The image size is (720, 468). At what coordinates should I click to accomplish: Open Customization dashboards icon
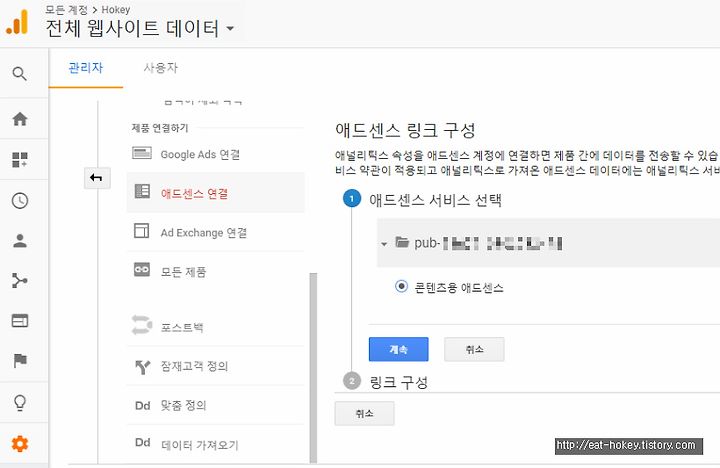click(20, 160)
